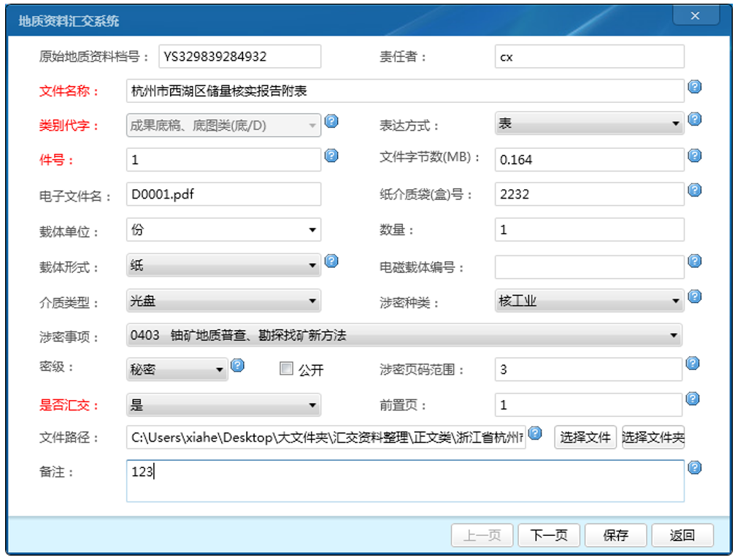Click help icon beside 纸介质袋(盒)号 field

[x=694, y=190]
